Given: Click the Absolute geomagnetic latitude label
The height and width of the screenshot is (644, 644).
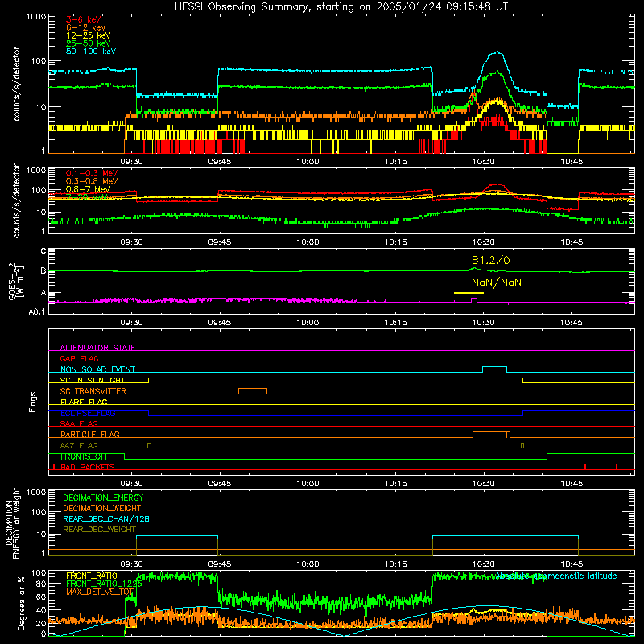Looking at the screenshot, I should 556,576.
